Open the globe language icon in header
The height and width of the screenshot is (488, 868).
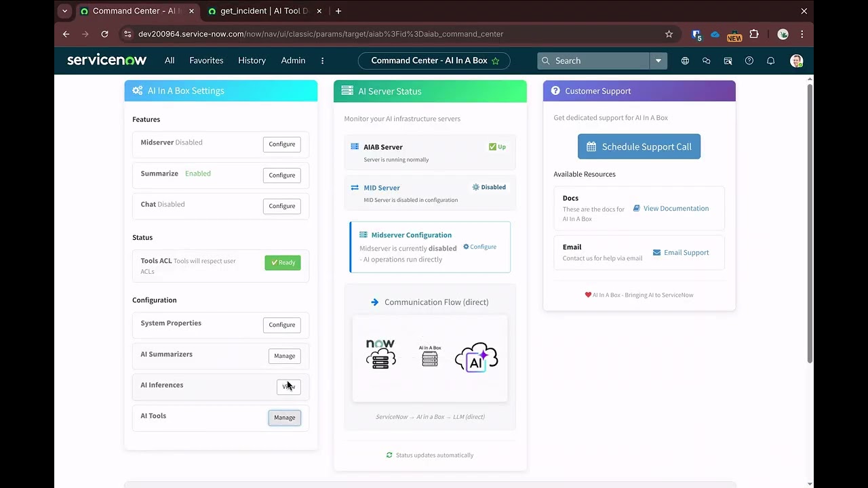point(685,60)
